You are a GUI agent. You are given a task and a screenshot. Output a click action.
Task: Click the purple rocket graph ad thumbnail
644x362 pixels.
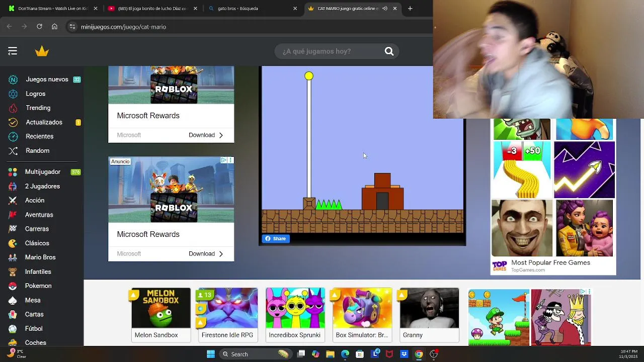click(584, 170)
